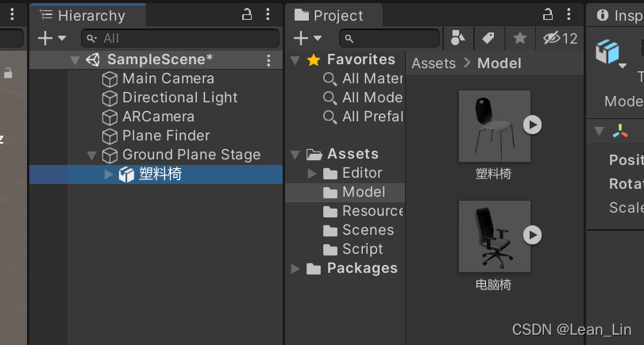The image size is (644, 345).
Task: Click the search by type icon
Action: pos(457,38)
